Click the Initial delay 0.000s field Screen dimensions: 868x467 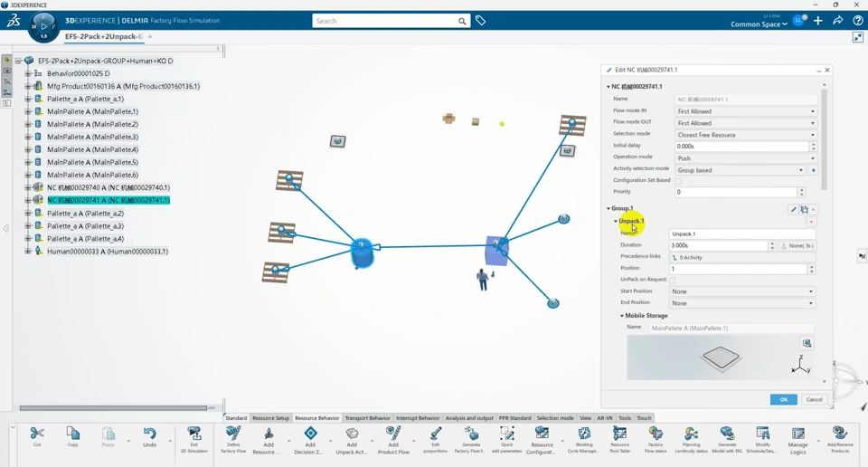[x=741, y=147]
